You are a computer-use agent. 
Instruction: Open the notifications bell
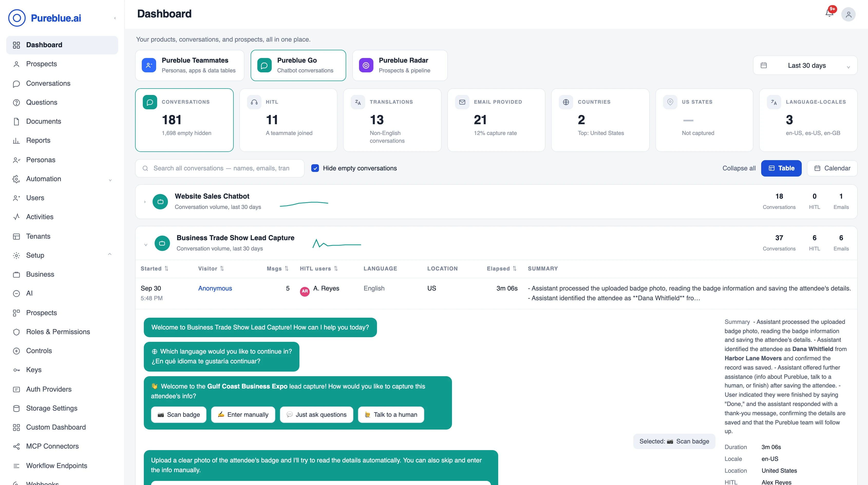point(829,13)
